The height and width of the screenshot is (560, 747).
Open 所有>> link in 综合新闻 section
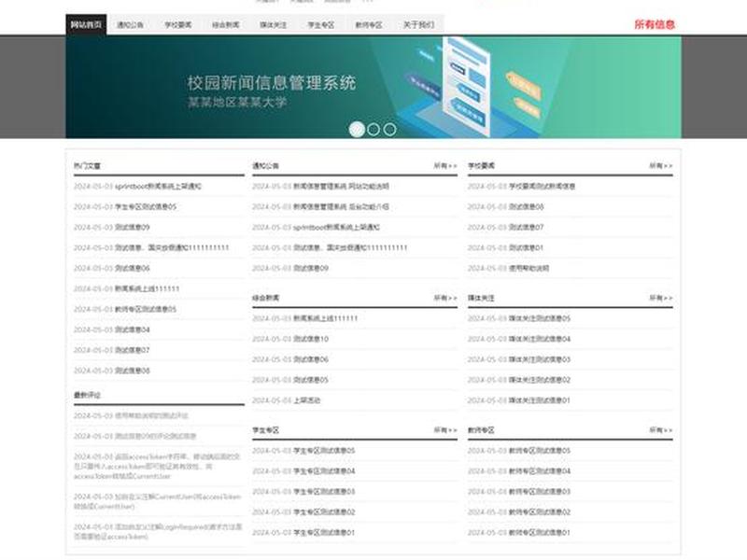pos(445,298)
